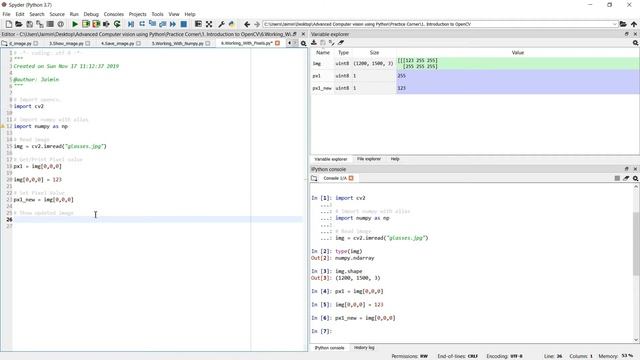Search variables in Variable explorer
The width and height of the screenshot is (640, 360).
tap(636, 43)
